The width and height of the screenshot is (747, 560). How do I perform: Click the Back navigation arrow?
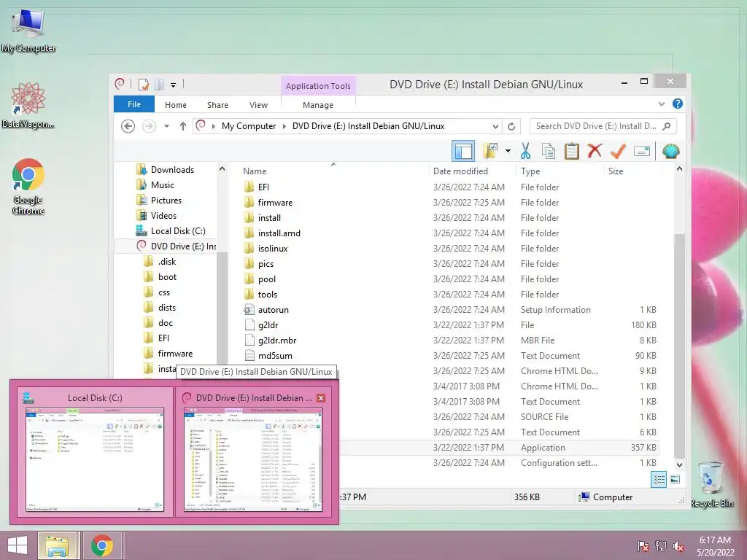[x=128, y=126]
